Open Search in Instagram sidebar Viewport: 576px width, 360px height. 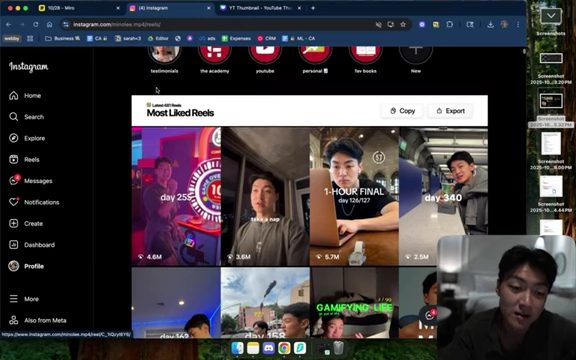point(26,117)
